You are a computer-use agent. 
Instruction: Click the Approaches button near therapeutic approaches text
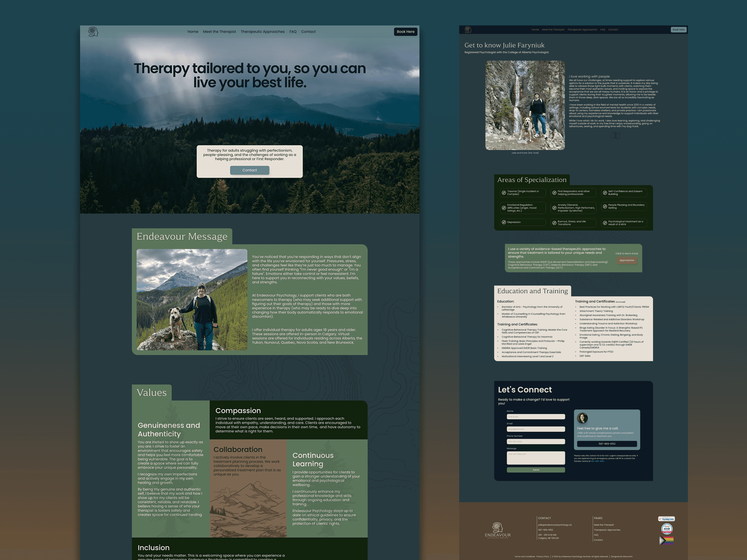[x=627, y=260]
